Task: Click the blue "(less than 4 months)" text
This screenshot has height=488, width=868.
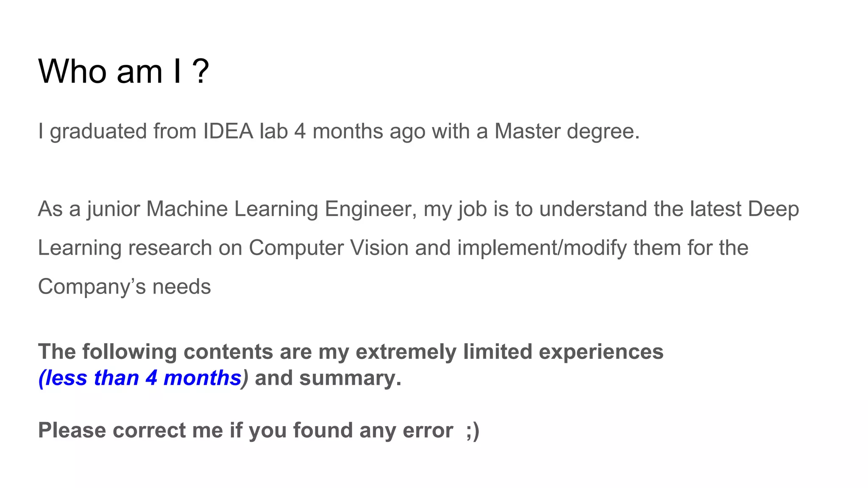Action: (143, 378)
